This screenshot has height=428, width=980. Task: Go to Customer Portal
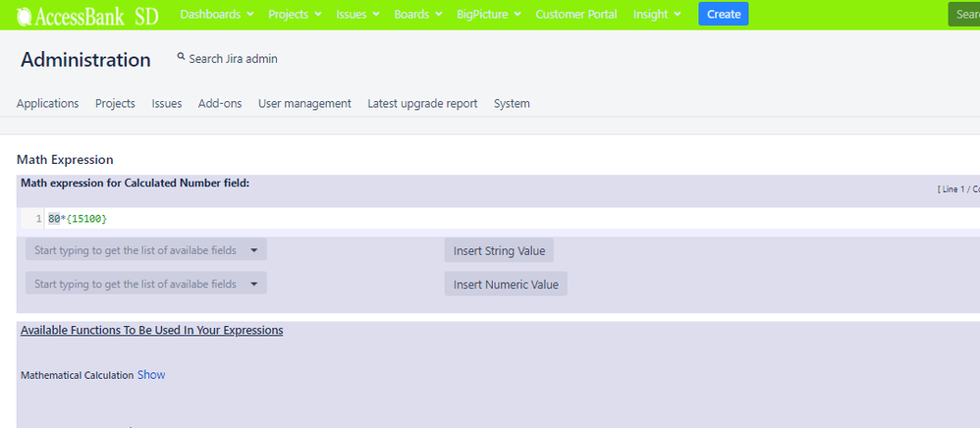click(x=576, y=14)
